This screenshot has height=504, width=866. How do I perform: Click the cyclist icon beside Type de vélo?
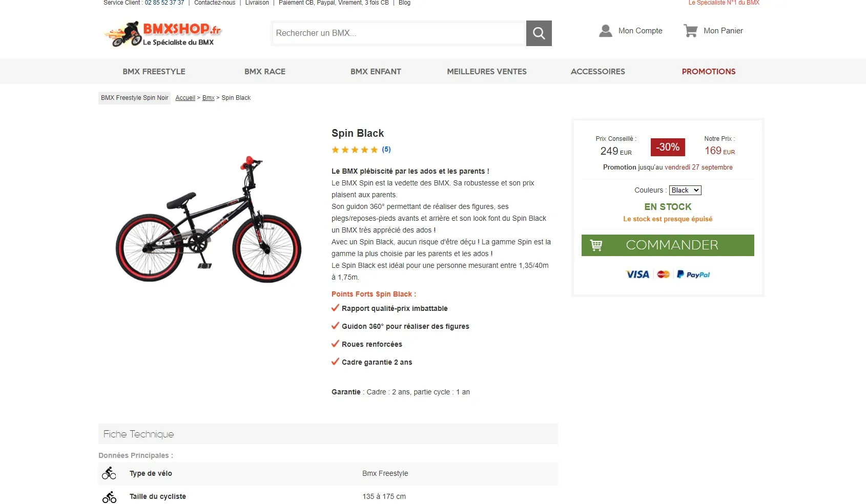109,473
